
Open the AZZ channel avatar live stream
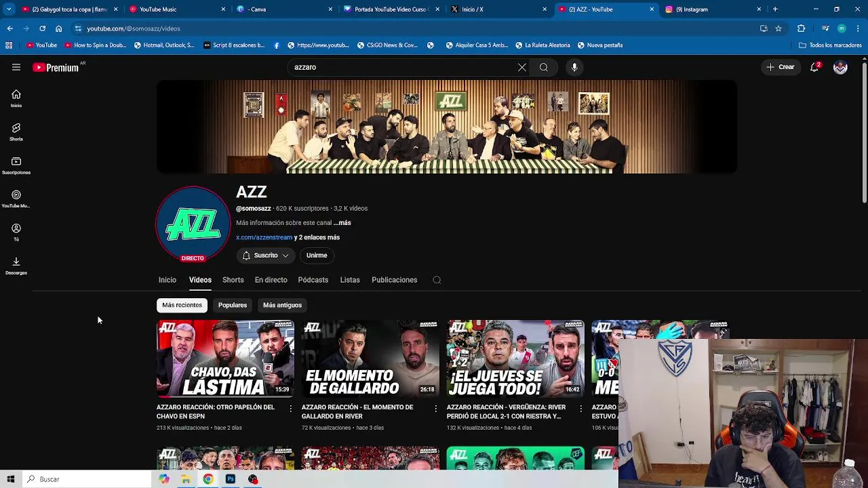(193, 224)
